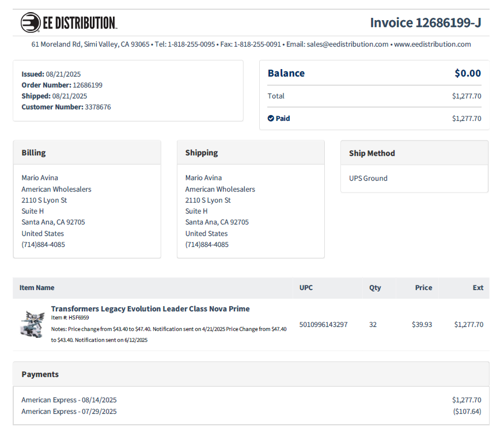Image resolution: width=504 pixels, height=438 pixels.
Task: Click the Payments section header
Action: [x=40, y=375]
